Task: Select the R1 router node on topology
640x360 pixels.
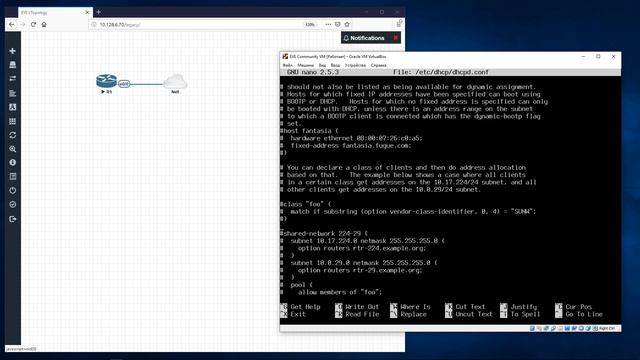Action: click(107, 82)
